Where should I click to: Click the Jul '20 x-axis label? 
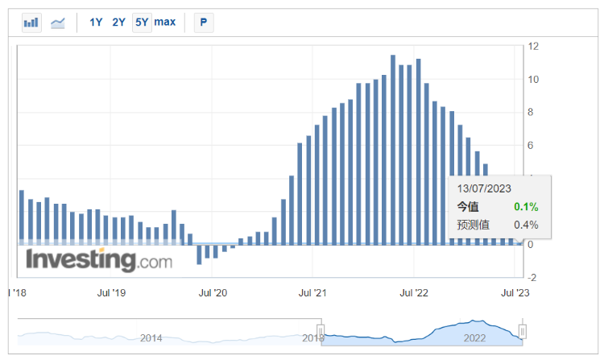coord(213,293)
